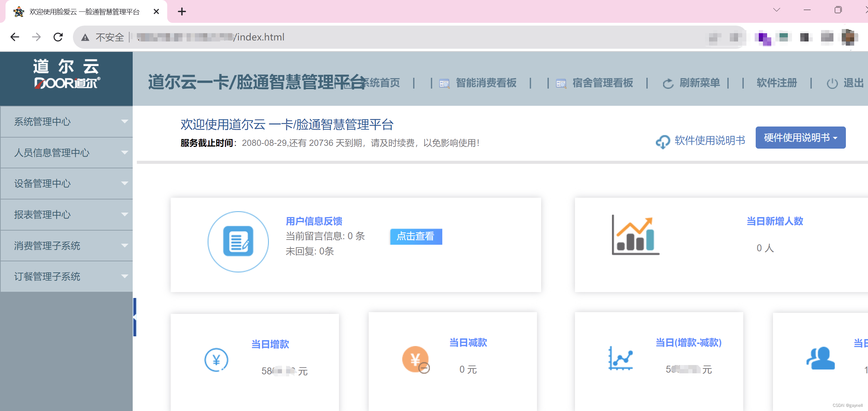The height and width of the screenshot is (411, 868).
Task: Expand 消费管理子系统 sidebar menu
Action: pyautogui.click(x=66, y=246)
